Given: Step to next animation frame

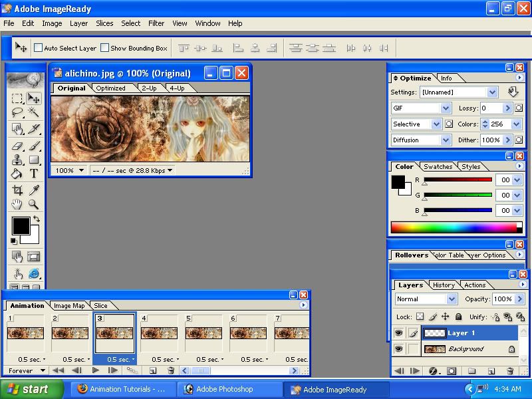Looking at the screenshot, I should [x=112, y=370].
